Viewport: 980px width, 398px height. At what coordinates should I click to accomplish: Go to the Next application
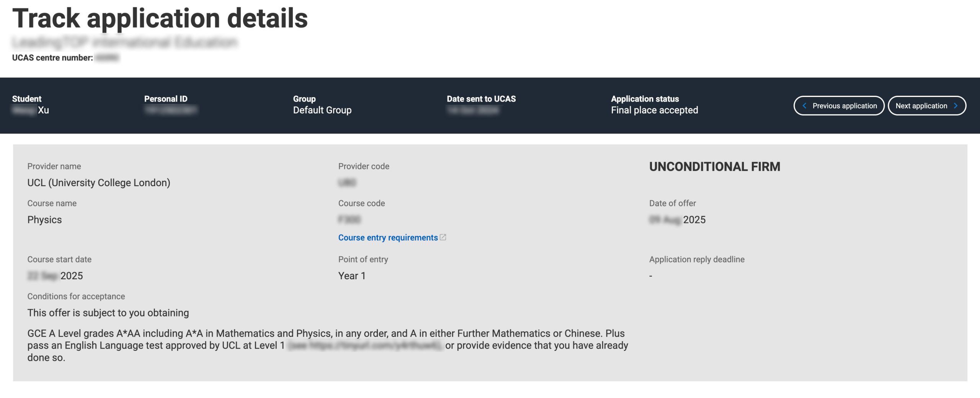(x=926, y=106)
